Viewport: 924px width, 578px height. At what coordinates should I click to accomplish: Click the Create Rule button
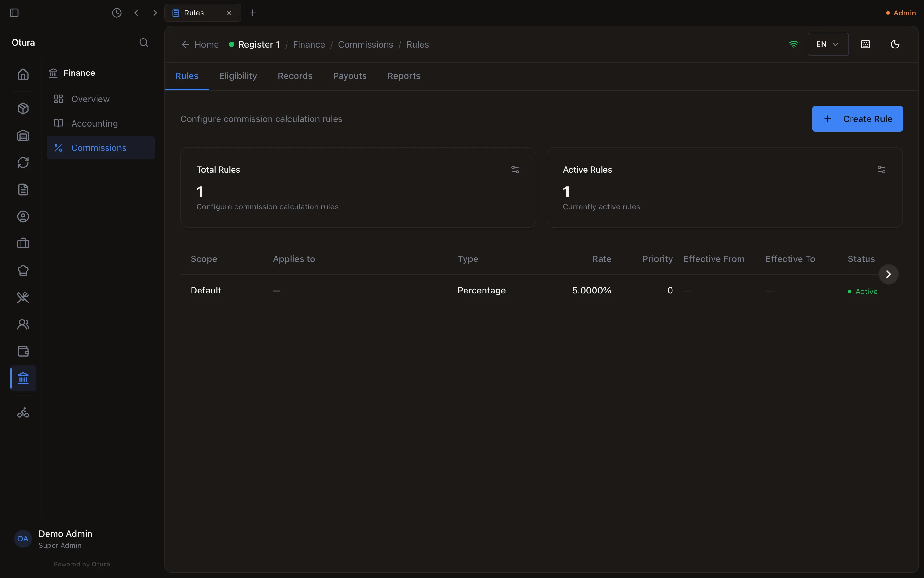click(x=857, y=119)
